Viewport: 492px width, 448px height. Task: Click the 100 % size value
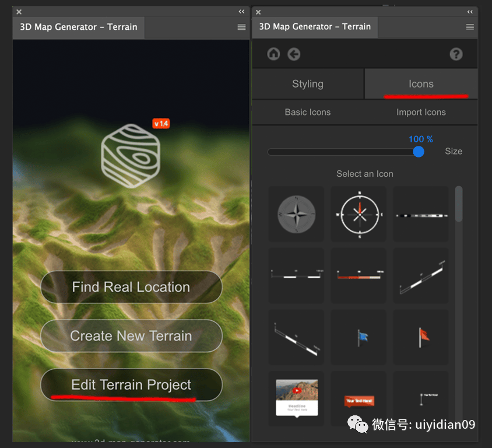coord(421,139)
